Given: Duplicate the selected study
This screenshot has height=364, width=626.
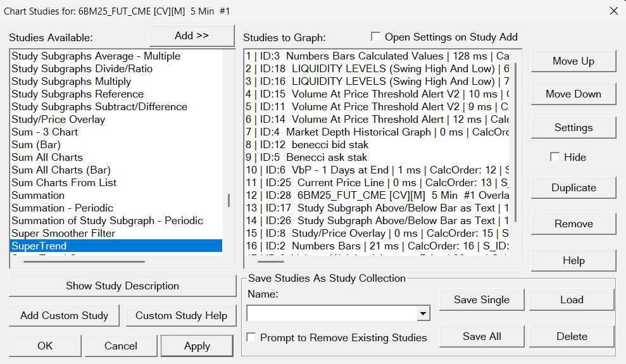Looking at the screenshot, I should (x=573, y=187).
